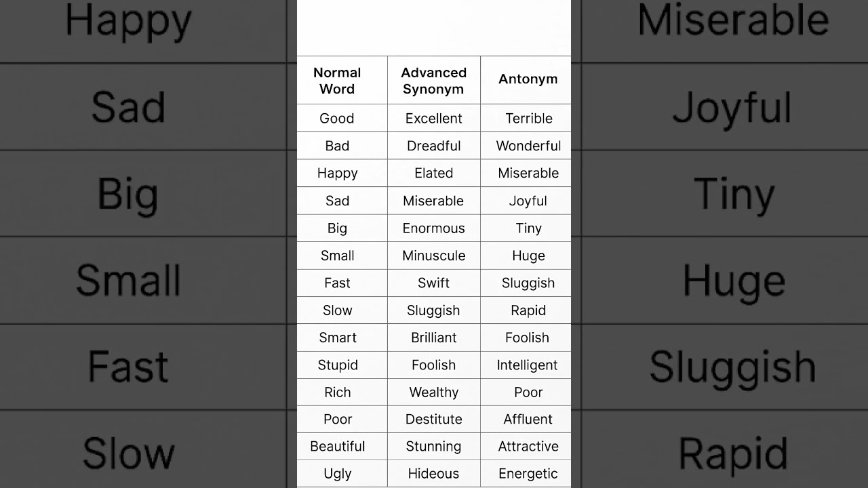Select the Affluent antonym cell

(x=528, y=419)
